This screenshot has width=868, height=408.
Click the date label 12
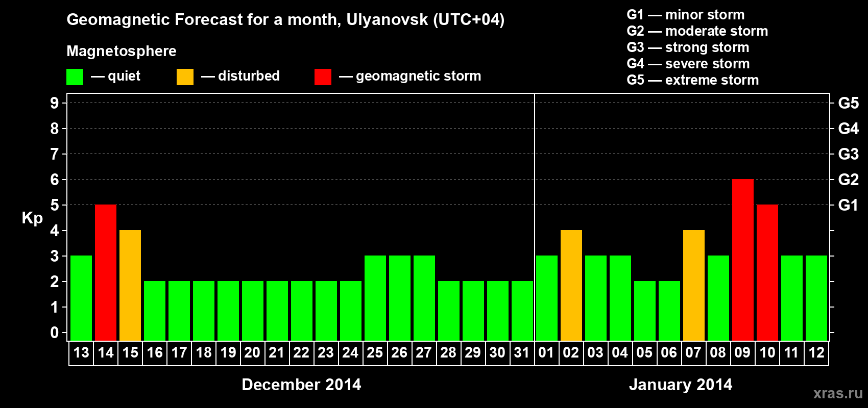point(816,353)
